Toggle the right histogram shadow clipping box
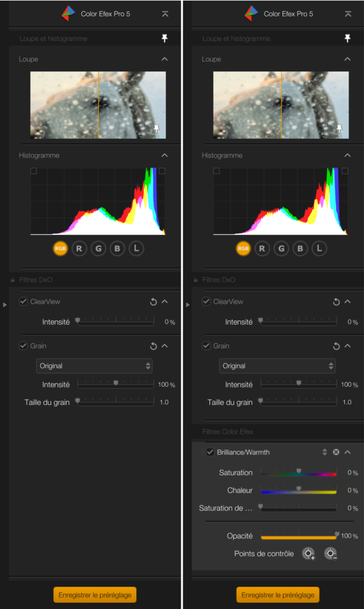This screenshot has width=364, height=609. 216,171
